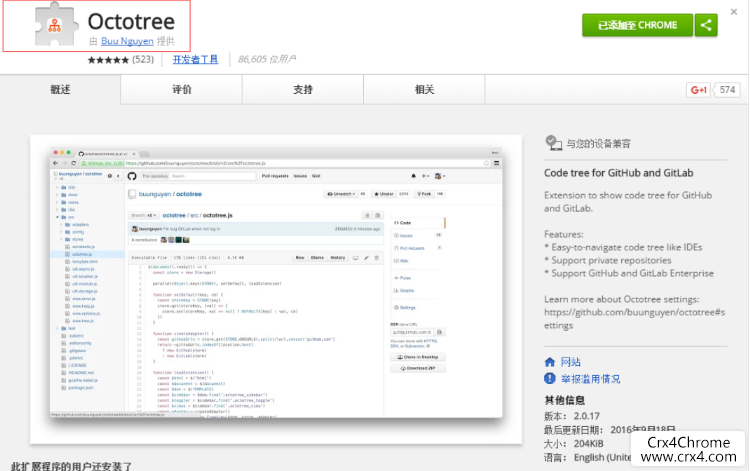Switch to the 评价 tab
This screenshot has height=471, width=750.
coord(182,89)
